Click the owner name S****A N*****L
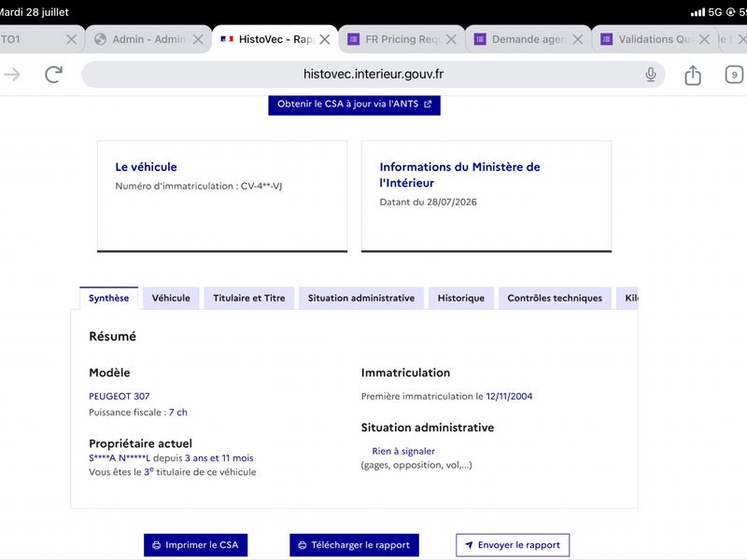 click(x=120, y=458)
